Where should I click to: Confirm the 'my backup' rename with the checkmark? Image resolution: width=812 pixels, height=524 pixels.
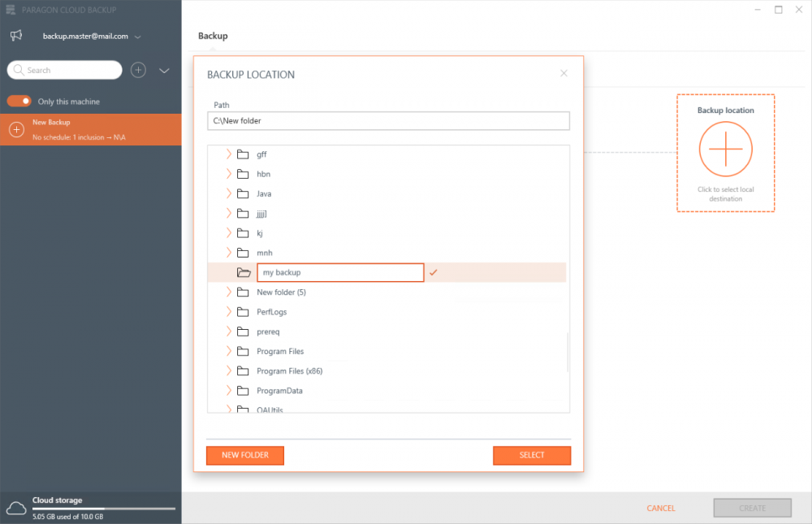click(x=433, y=272)
